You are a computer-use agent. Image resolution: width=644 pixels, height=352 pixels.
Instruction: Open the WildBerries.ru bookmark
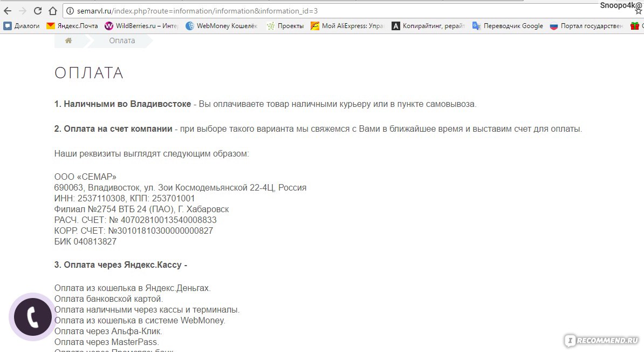click(x=141, y=26)
